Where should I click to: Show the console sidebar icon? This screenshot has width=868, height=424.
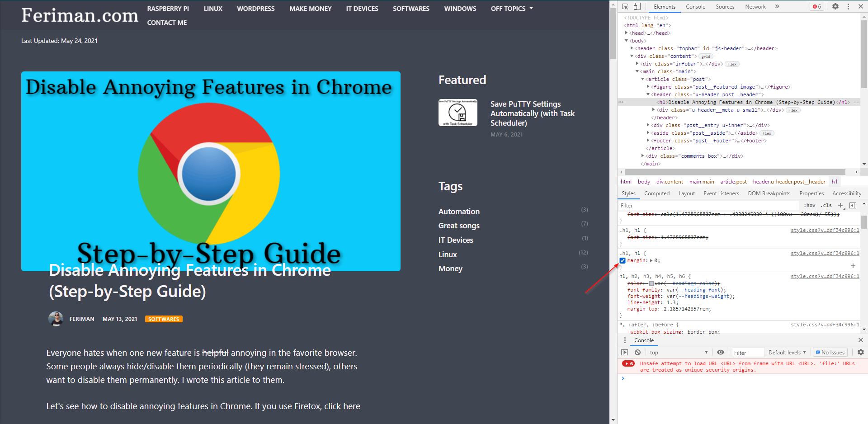coord(624,353)
